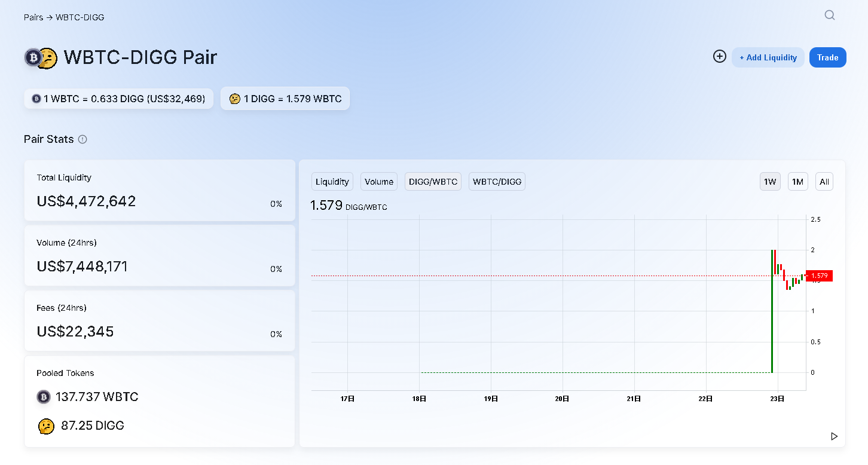Click the Pairs breadcrumb link
Image resolution: width=868 pixels, height=465 pixels.
coord(33,17)
